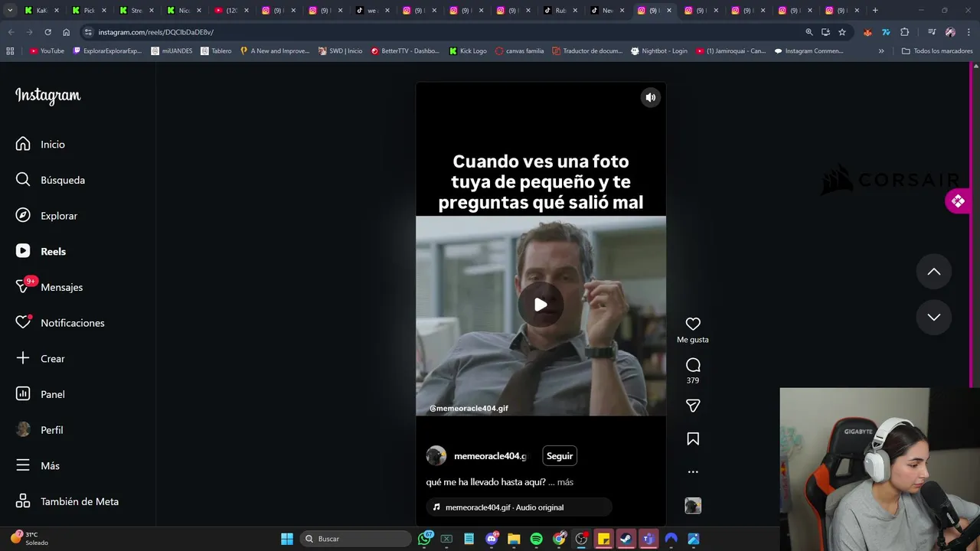Viewport: 980px width, 551px height.
Task: Open the Todos los marcadores folder
Action: 937,51
